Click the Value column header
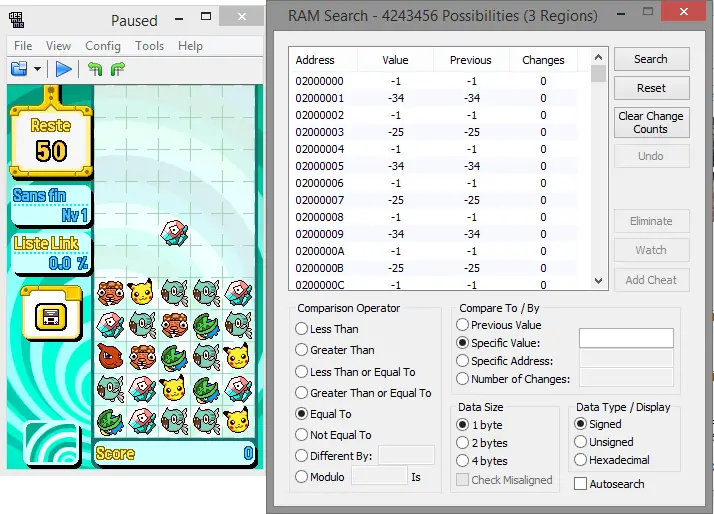Image resolution: width=714 pixels, height=514 pixels. click(x=395, y=60)
